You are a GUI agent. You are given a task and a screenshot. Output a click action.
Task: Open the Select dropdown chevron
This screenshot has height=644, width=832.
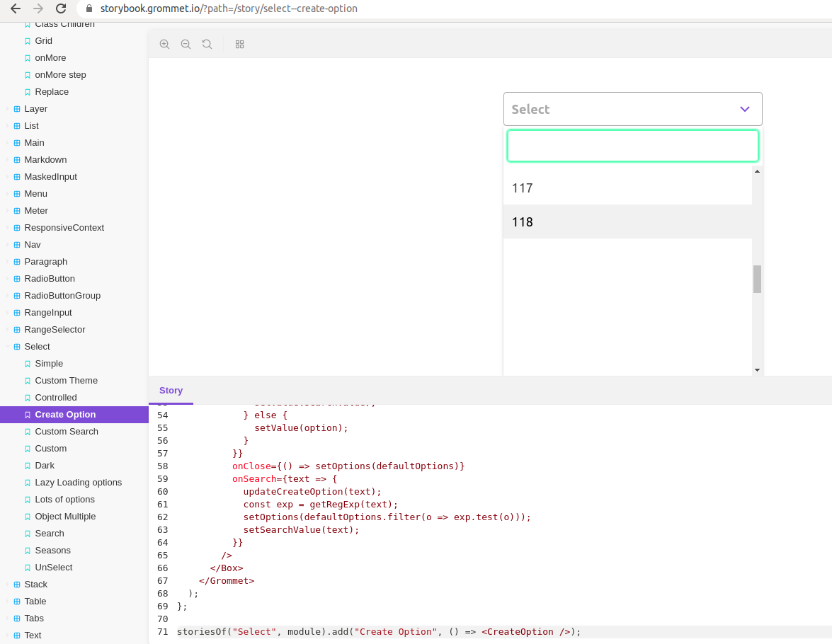click(744, 109)
